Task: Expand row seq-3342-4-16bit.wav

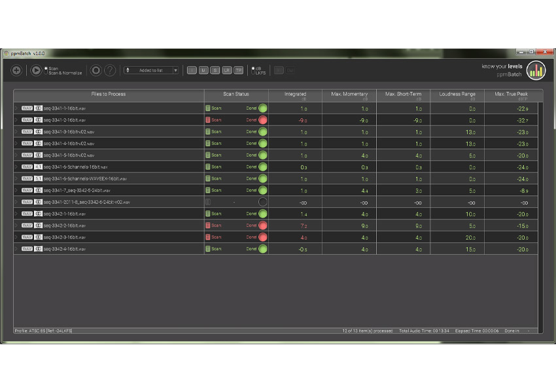Action: pos(16,248)
